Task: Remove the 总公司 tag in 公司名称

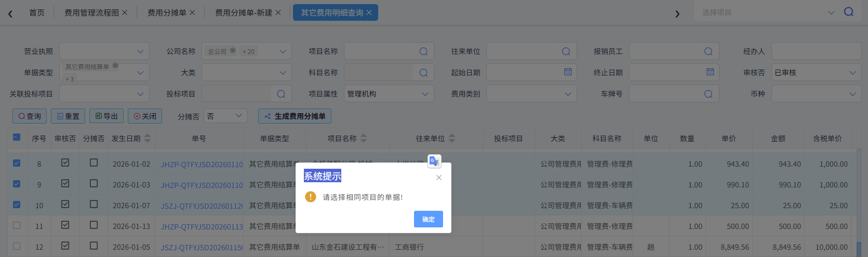Action: coord(233,50)
